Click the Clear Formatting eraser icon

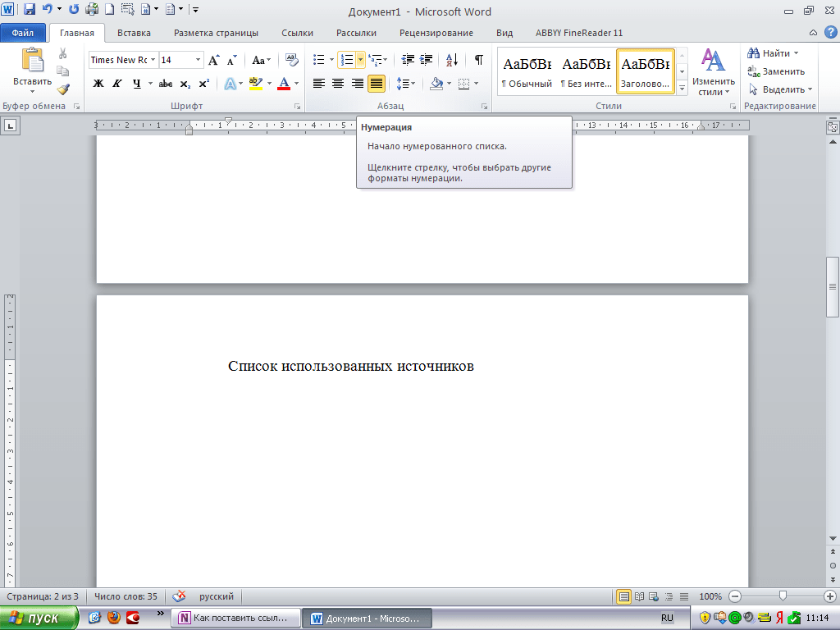coord(292,60)
